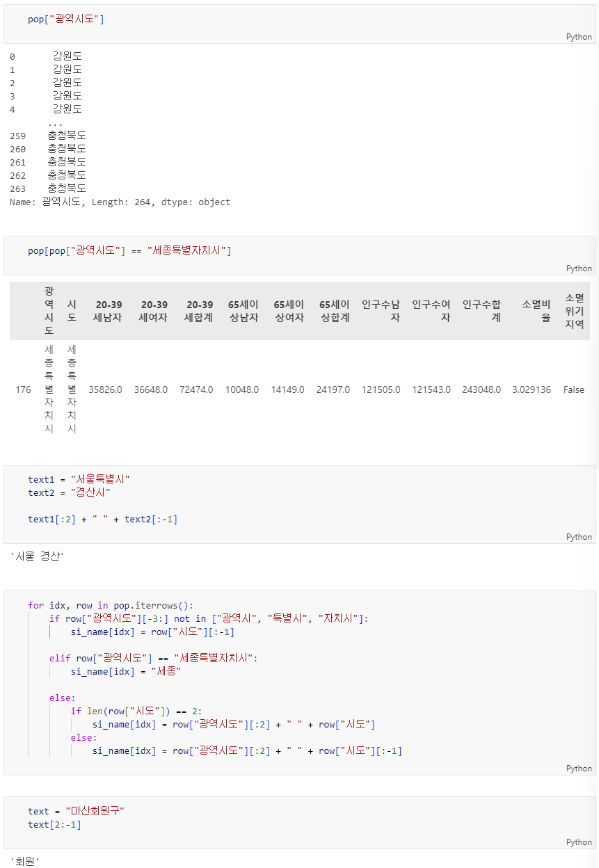Click the '20-39세합계' column header

tap(199, 311)
